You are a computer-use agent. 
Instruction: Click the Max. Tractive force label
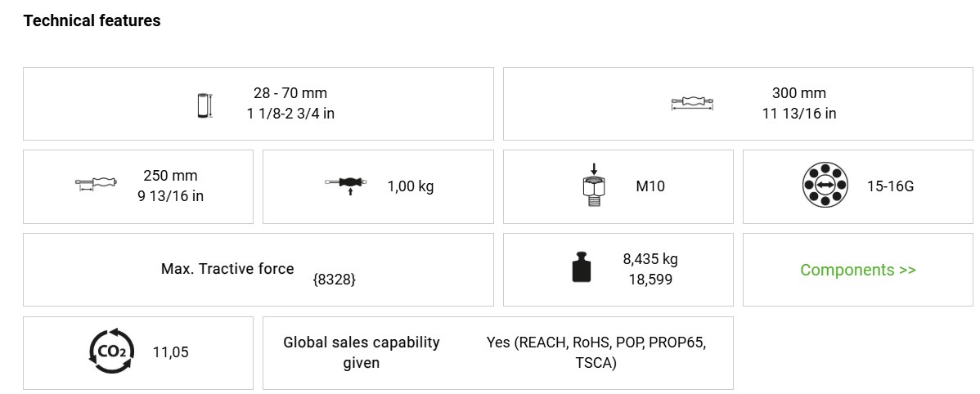pyautogui.click(x=227, y=268)
